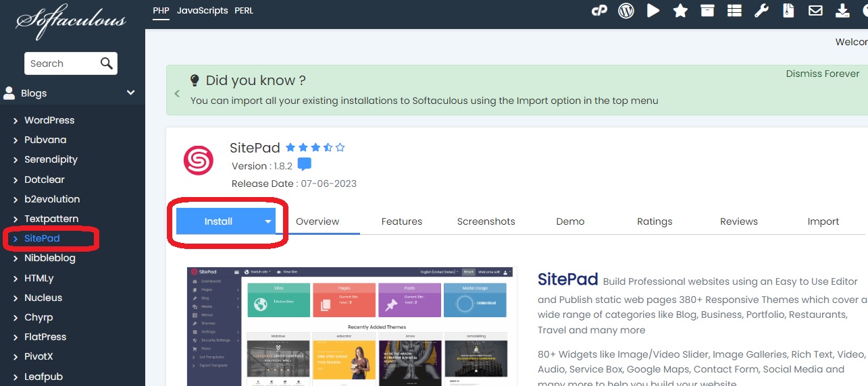Click the SitePad red spiral logo
Viewport: 868px width, 386px height.
pyautogui.click(x=199, y=161)
